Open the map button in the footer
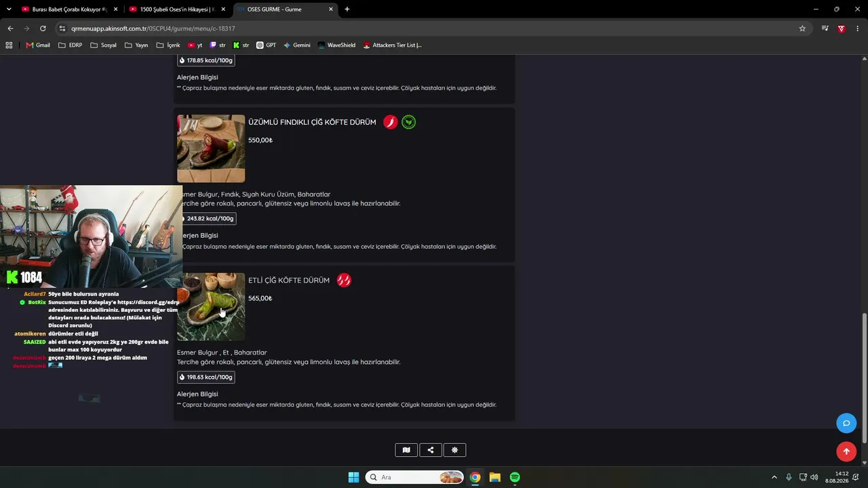The width and height of the screenshot is (868, 488). 406,450
